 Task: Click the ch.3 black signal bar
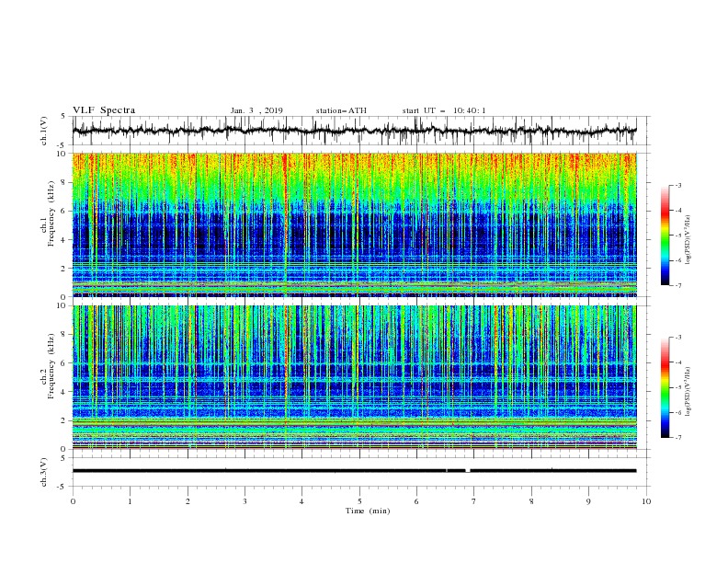(354, 471)
